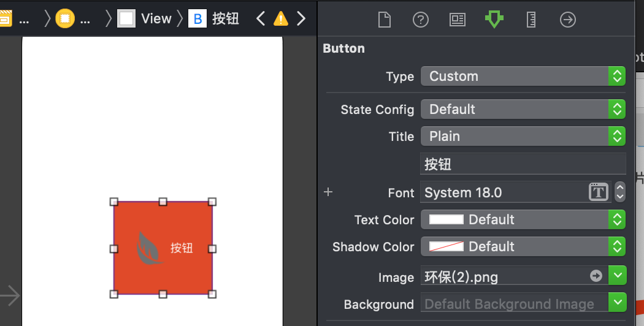Click the leaf image inside the button
The width and height of the screenshot is (644, 326).
click(x=150, y=248)
